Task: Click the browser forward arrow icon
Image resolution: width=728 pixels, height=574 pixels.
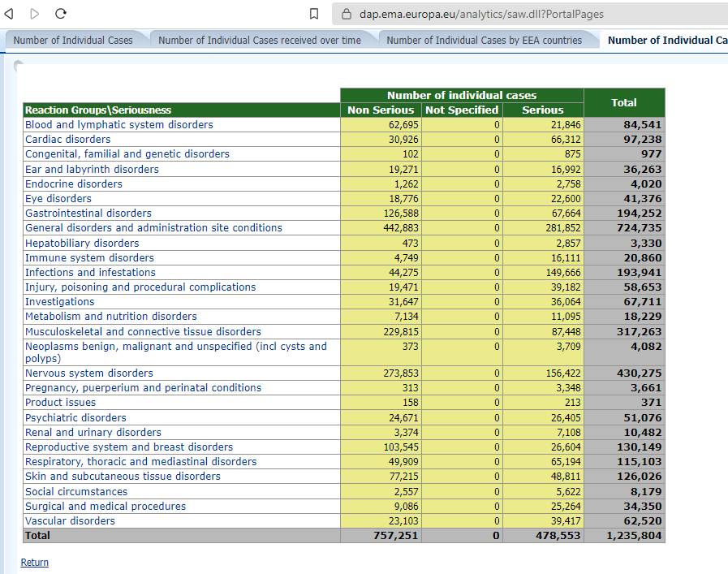Action: tap(34, 14)
